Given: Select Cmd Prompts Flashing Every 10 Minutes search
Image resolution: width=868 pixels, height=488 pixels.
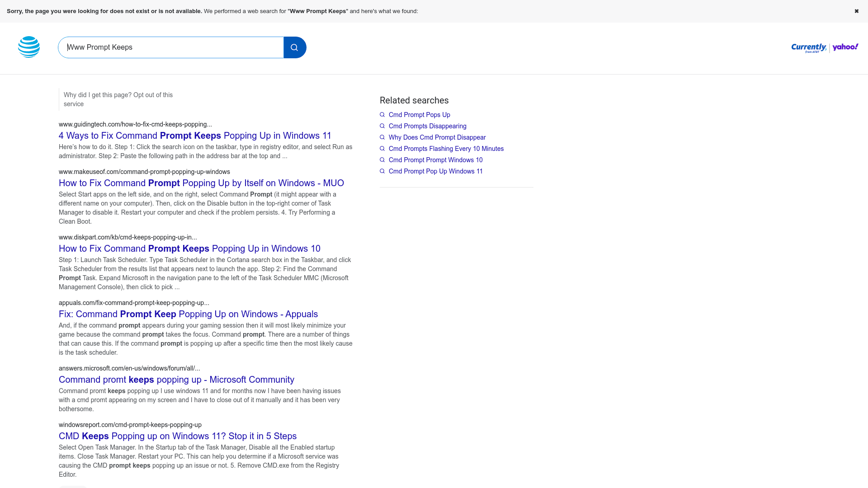Looking at the screenshot, I should coord(446,149).
